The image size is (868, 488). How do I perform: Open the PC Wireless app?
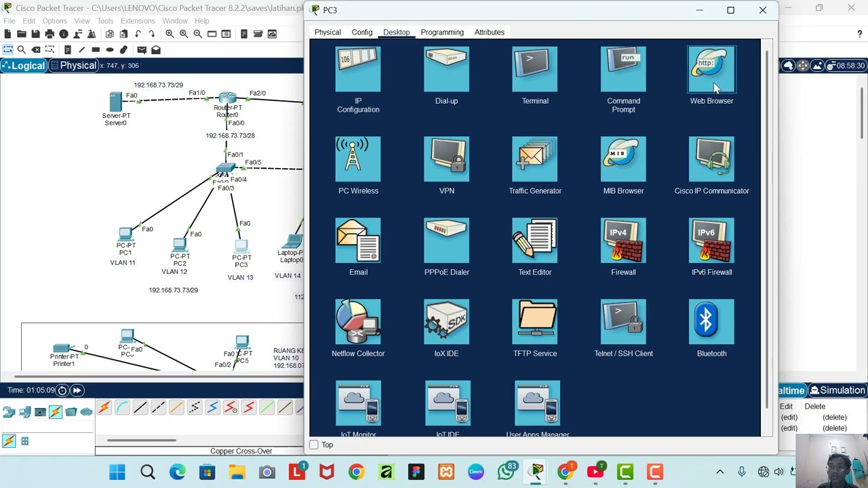[x=358, y=159]
